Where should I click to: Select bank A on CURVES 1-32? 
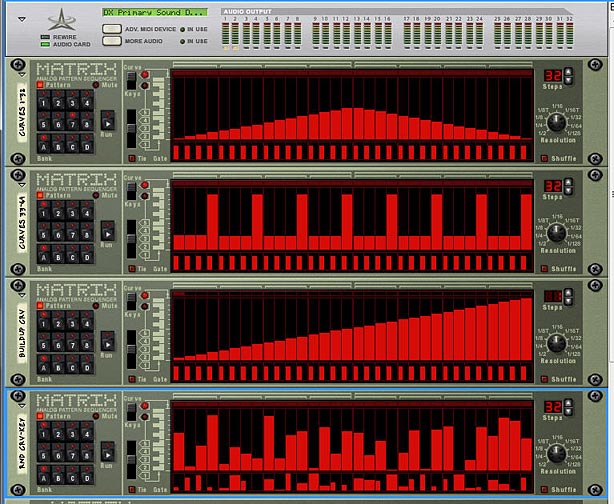coord(43,144)
